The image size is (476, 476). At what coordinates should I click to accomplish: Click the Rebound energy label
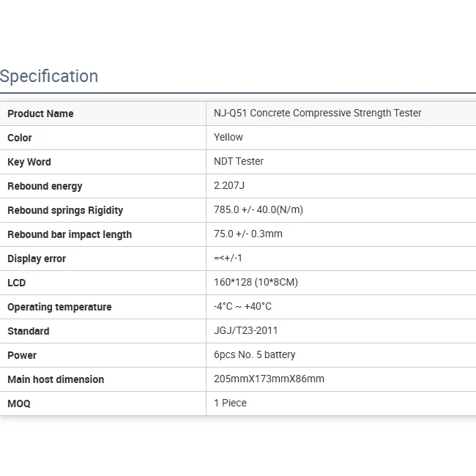(x=45, y=186)
